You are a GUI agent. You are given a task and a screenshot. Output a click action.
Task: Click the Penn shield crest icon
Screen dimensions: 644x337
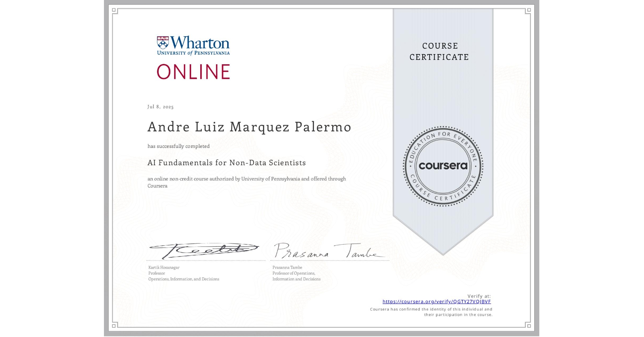coord(163,42)
